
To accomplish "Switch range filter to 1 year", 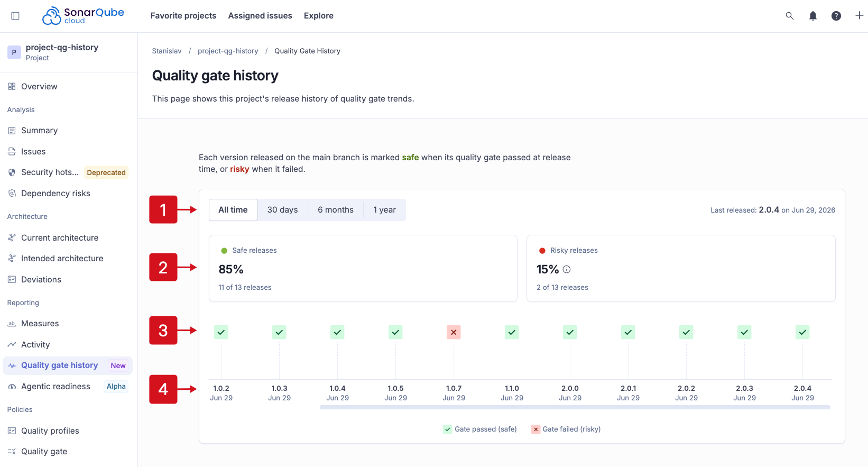I will 384,210.
